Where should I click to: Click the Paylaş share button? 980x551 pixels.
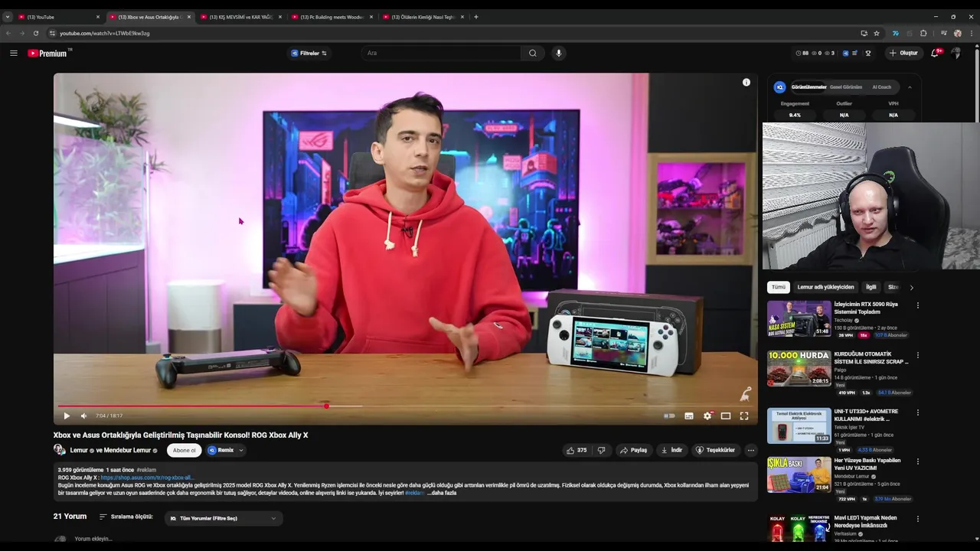point(634,450)
